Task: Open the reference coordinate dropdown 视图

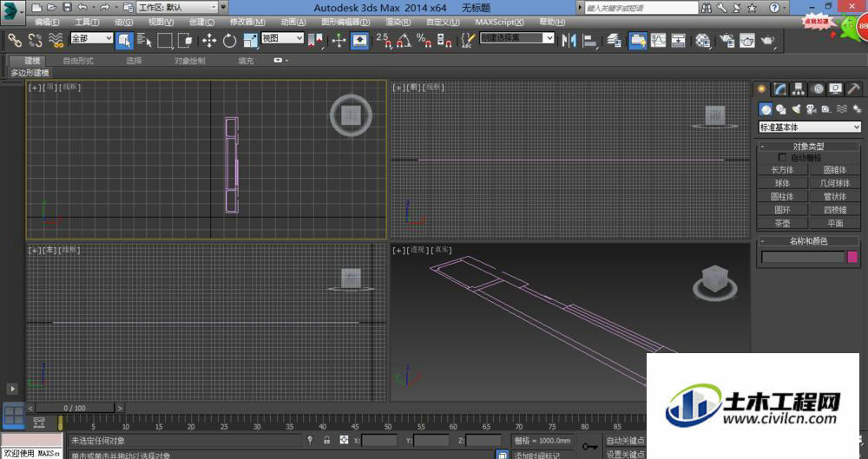Action: pos(282,38)
